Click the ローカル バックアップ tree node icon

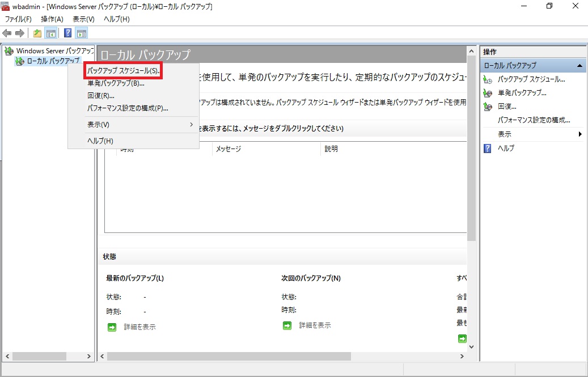point(19,61)
